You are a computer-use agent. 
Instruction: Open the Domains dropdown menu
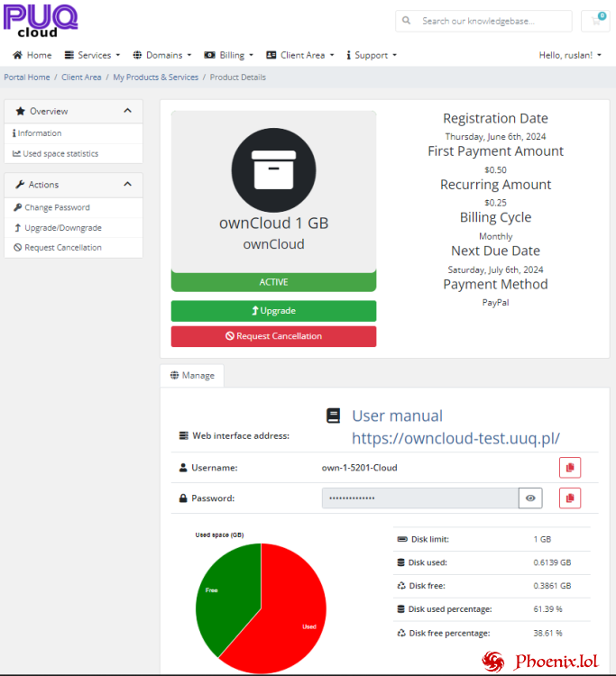pos(162,55)
